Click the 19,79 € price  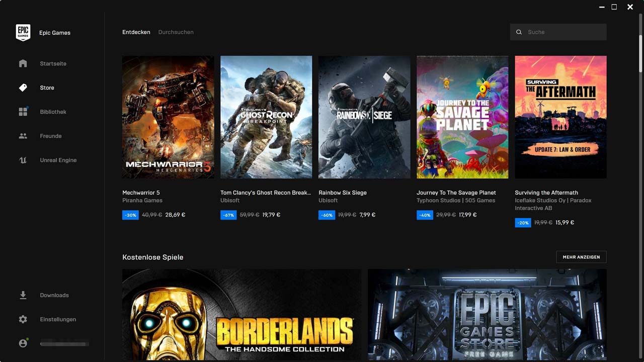pos(271,215)
